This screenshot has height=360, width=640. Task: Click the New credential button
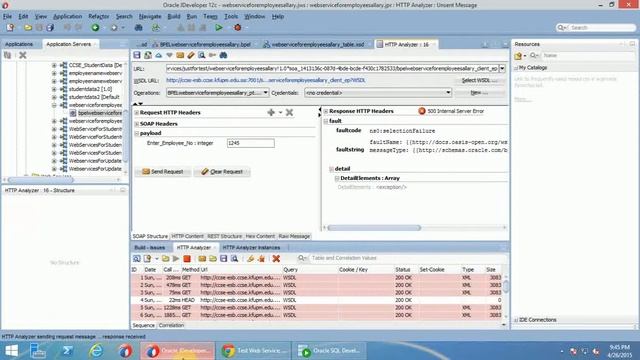point(479,93)
